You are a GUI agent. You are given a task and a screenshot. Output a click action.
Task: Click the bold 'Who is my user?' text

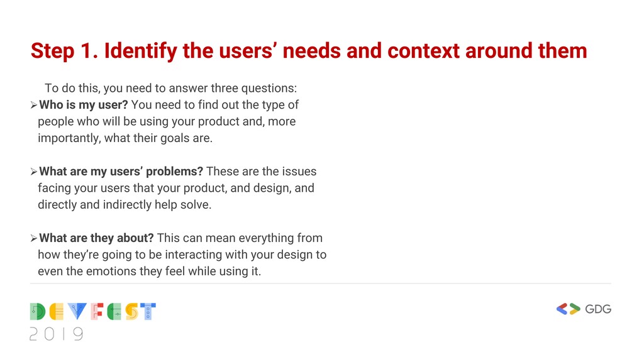point(84,105)
